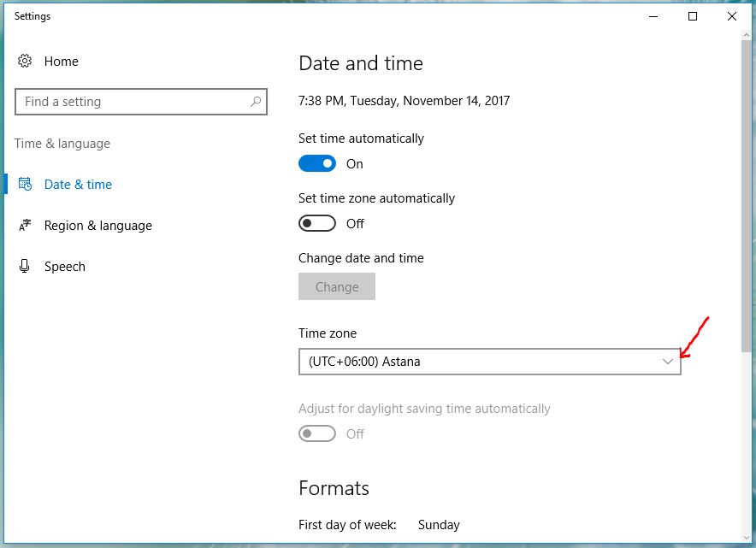
Task: Click the Speech microphone icon
Action: 25,267
